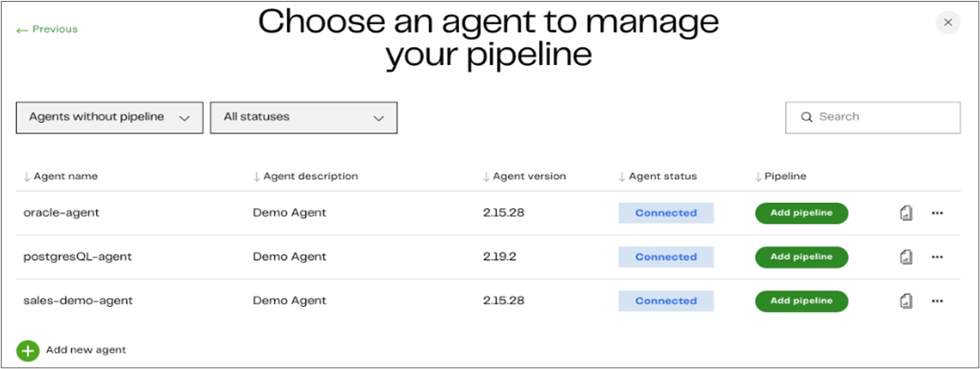This screenshot has width=980, height=369.
Task: Open more options menu for oracle-agent
Action: pos(937,213)
